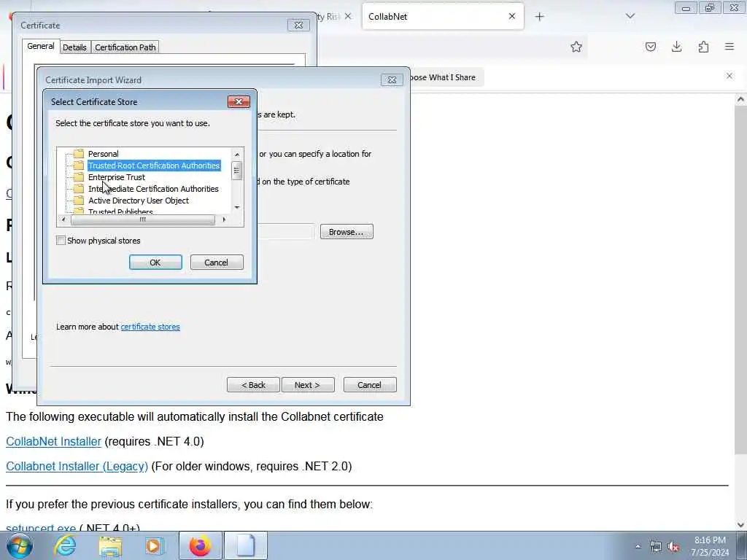This screenshot has height=560, width=747.
Task: Click horizontal scrollbar left arrow in store list
Action: 63,219
